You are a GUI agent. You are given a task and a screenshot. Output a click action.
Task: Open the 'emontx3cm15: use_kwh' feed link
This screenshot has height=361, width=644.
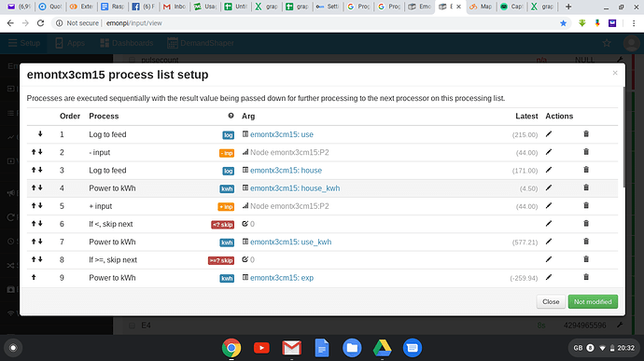tap(291, 242)
